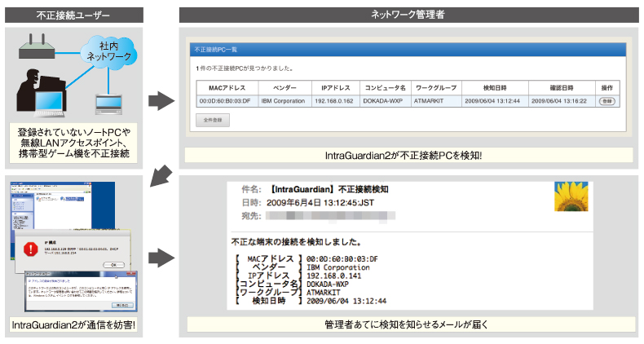Select table cell 192.168.0.162
This screenshot has height=344, width=644.
(335, 101)
